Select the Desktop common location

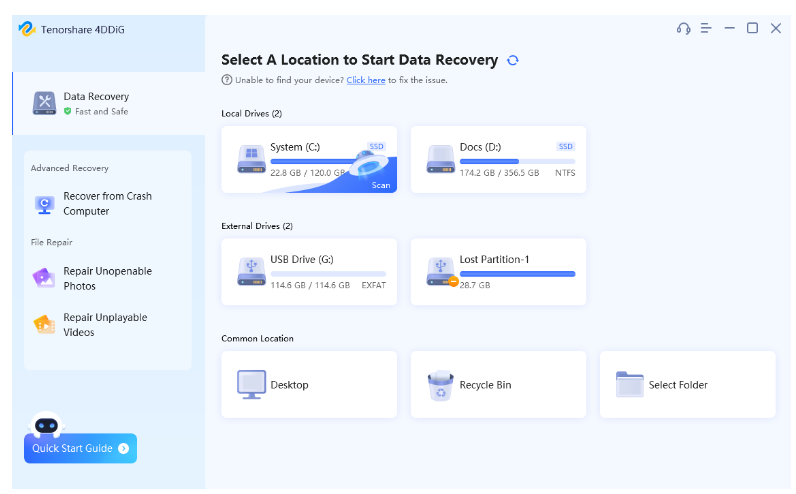pos(309,385)
